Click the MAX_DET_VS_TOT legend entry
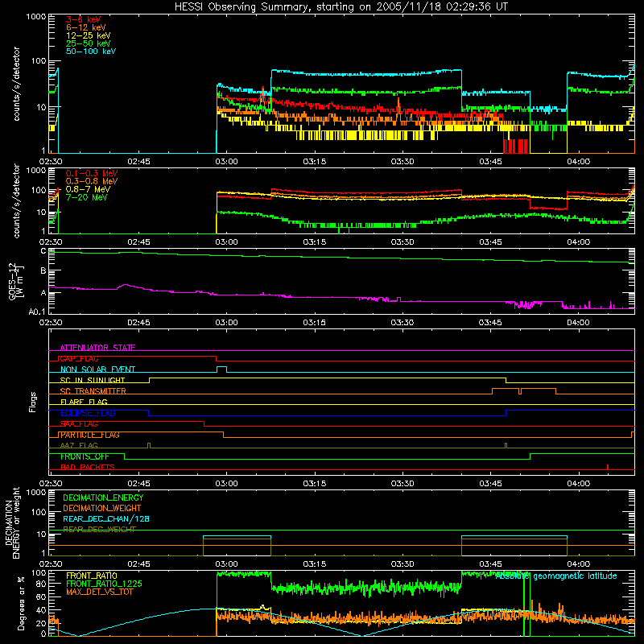644x644 pixels. coord(99,592)
